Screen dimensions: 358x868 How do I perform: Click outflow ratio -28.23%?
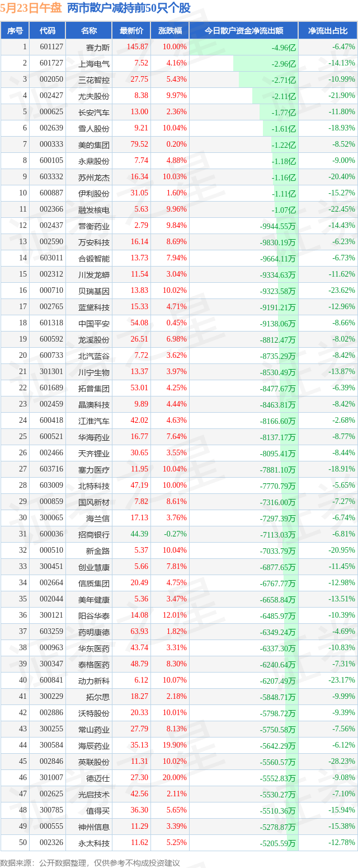342,762
